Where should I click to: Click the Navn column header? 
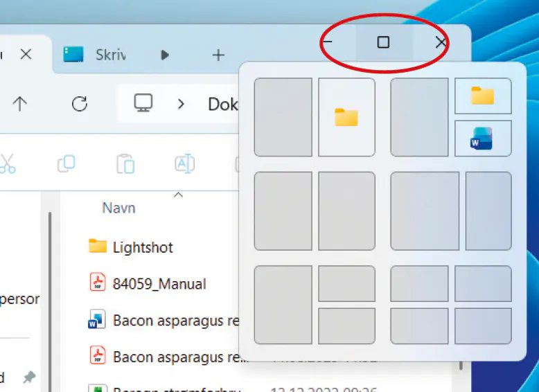[118, 208]
